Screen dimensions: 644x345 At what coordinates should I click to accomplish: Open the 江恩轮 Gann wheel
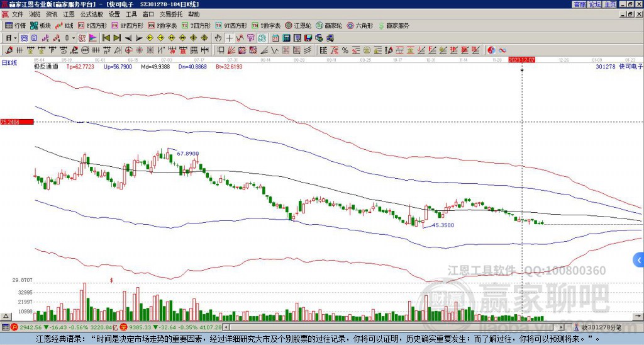point(298,25)
